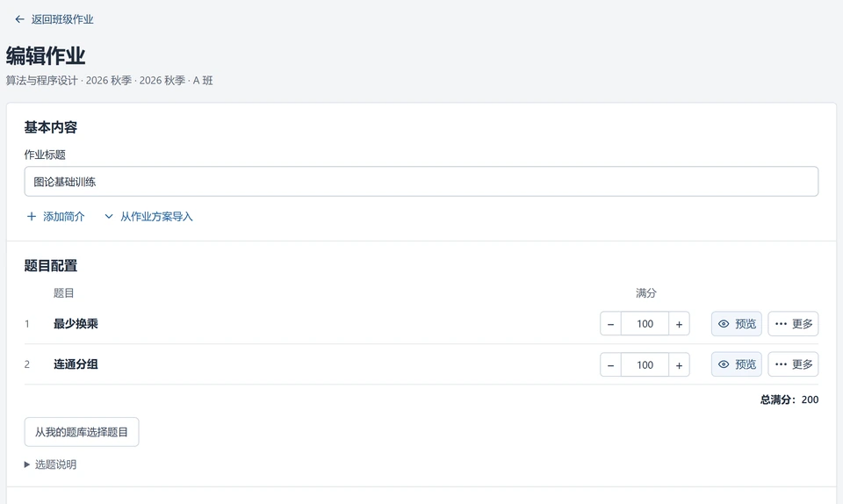Image resolution: width=843 pixels, height=504 pixels.
Task: Edit the score value of 连通分组
Action: (645, 365)
